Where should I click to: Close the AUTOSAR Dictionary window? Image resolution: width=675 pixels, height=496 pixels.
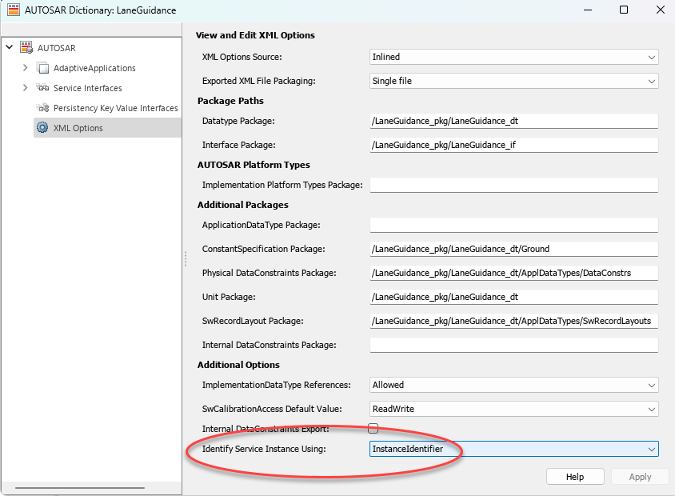[x=660, y=9]
